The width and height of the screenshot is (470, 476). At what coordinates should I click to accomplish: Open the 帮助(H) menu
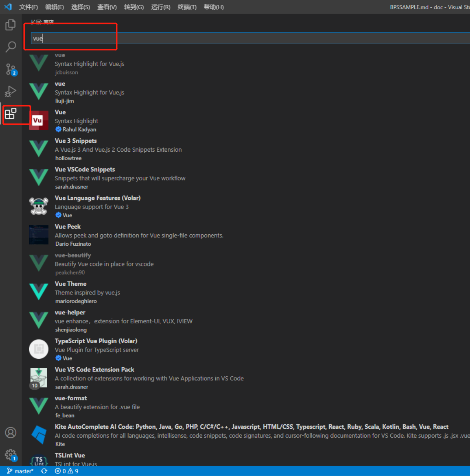click(213, 7)
